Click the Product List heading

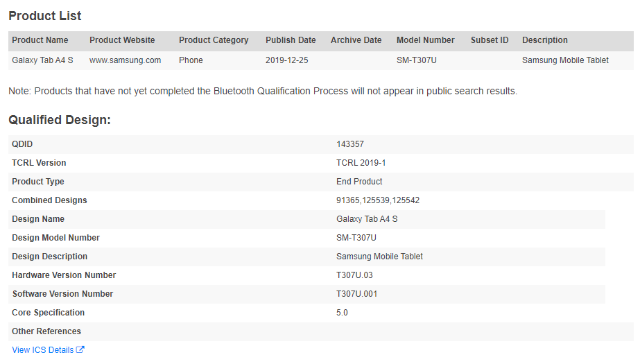tap(45, 15)
